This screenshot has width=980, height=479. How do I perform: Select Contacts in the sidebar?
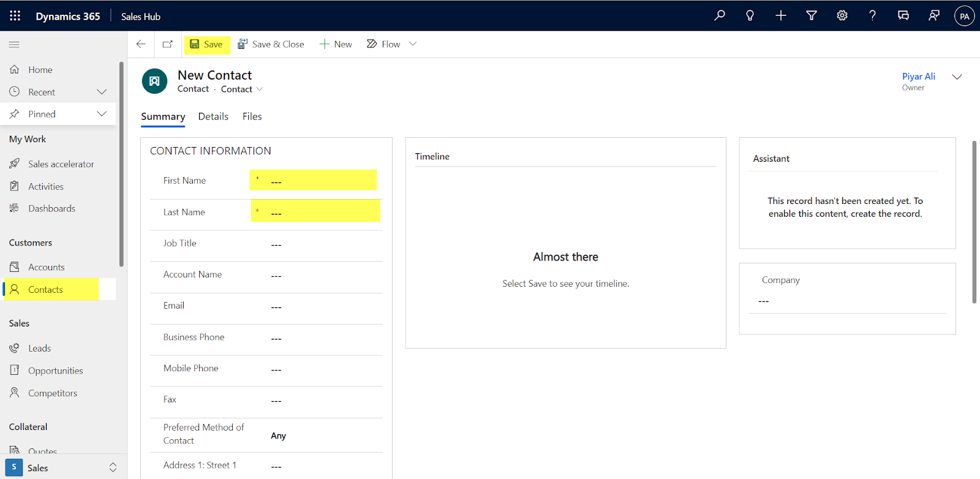coord(59,290)
